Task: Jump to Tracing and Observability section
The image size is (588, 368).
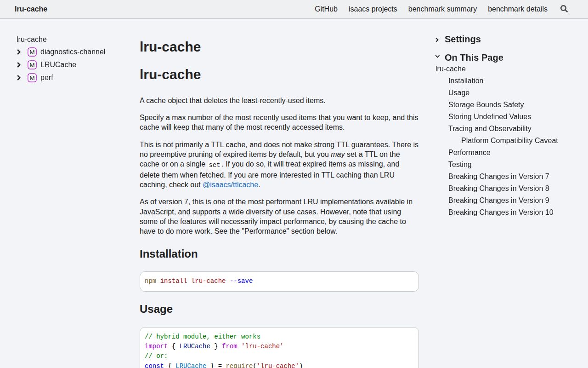Action: 490,129
